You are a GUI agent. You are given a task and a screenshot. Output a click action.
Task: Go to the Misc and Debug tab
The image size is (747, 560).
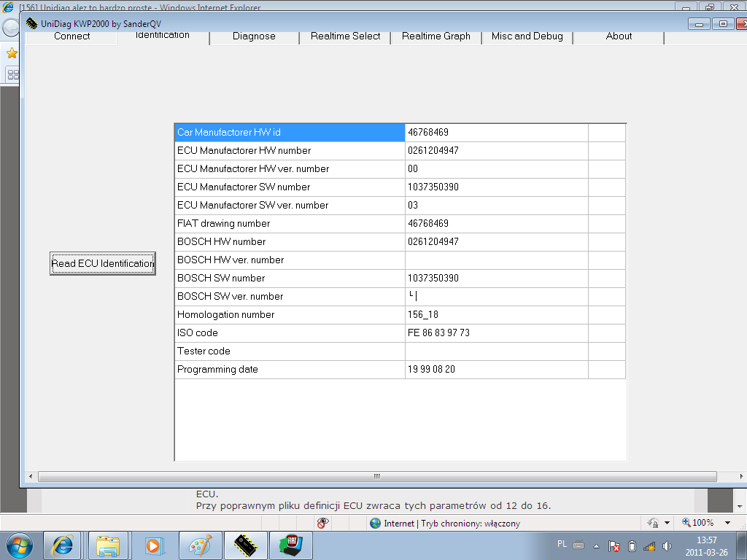pos(527,36)
